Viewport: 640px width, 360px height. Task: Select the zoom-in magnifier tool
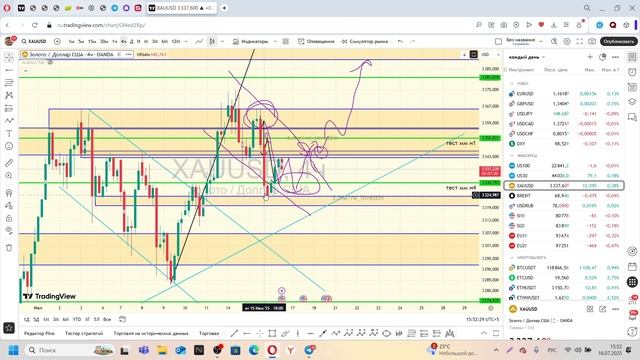point(9,176)
